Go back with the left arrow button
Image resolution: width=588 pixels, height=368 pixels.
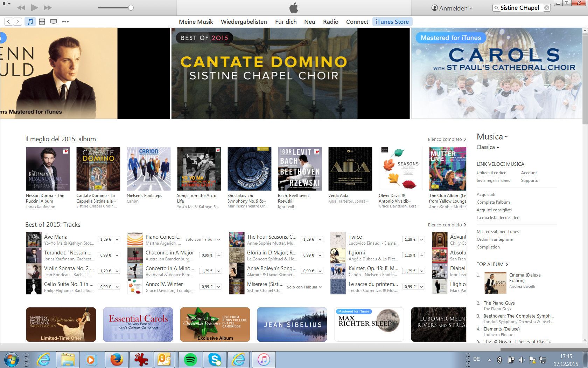coord(9,22)
